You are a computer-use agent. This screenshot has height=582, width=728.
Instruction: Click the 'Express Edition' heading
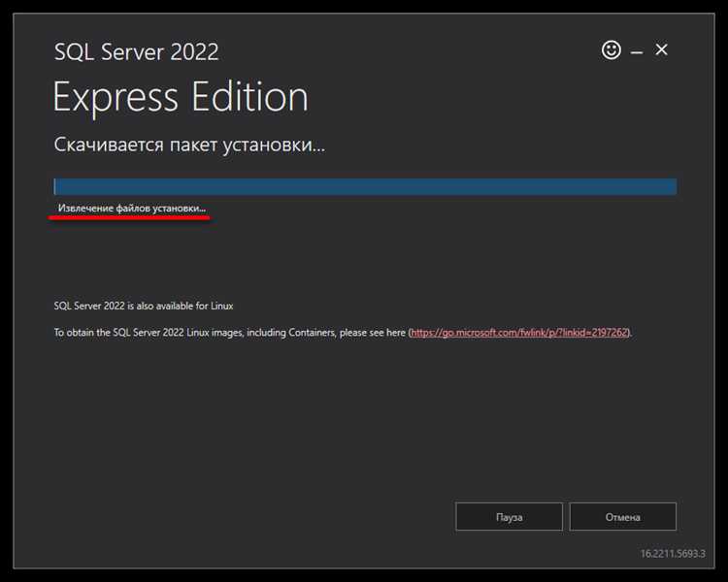pos(181,97)
